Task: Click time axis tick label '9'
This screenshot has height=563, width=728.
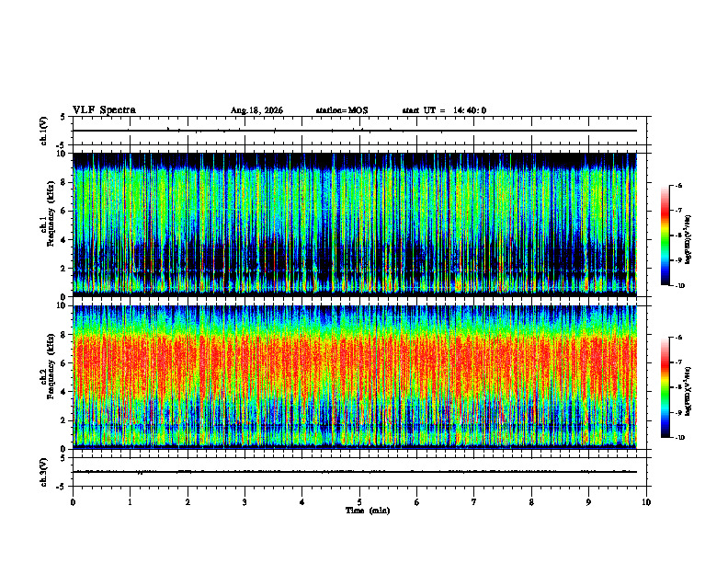Action: (x=588, y=502)
